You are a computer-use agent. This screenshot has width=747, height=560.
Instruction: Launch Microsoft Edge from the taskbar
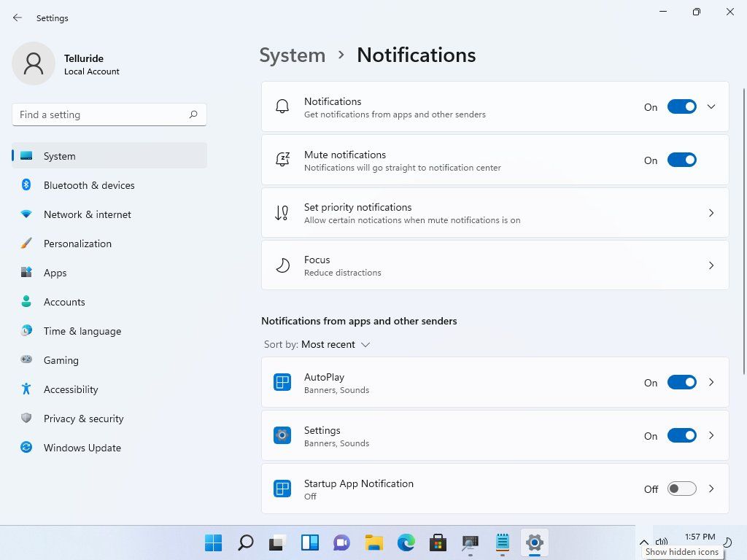[405, 542]
